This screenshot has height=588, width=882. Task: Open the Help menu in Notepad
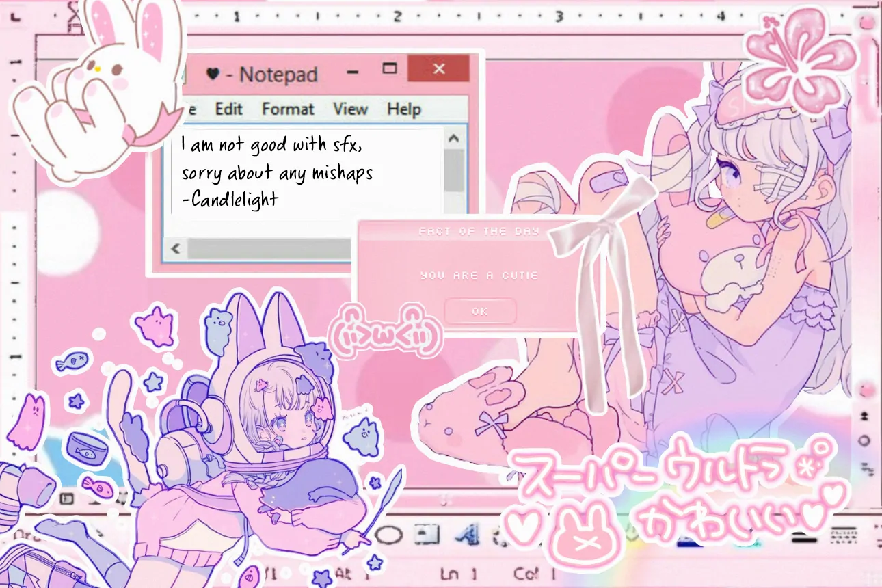[x=403, y=109]
